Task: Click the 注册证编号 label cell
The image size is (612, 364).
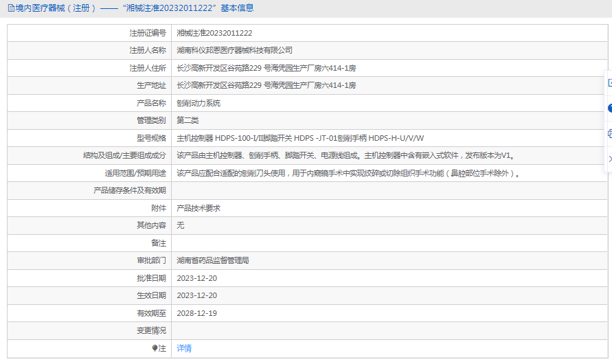Action: pos(148,33)
